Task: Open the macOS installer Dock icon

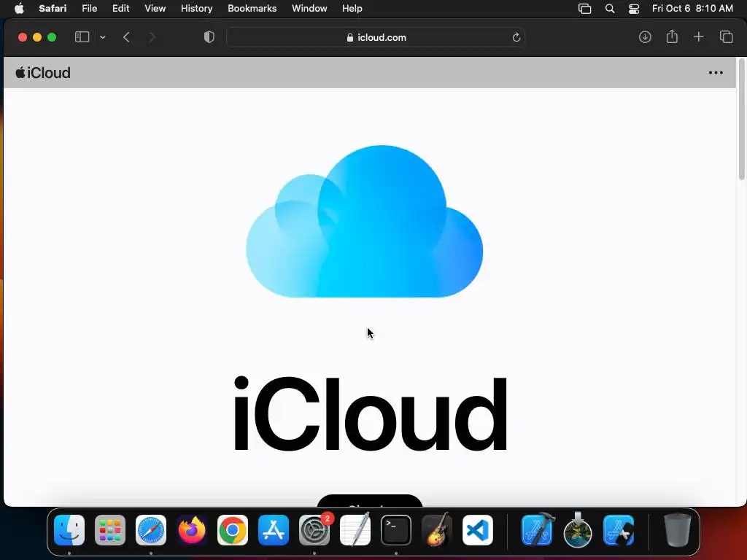Action: point(578,529)
